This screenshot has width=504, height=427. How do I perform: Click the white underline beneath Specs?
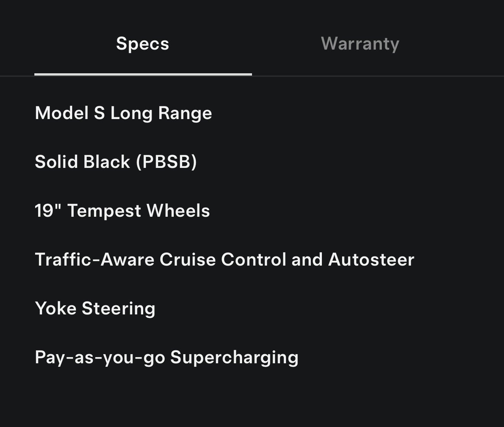pyautogui.click(x=143, y=74)
